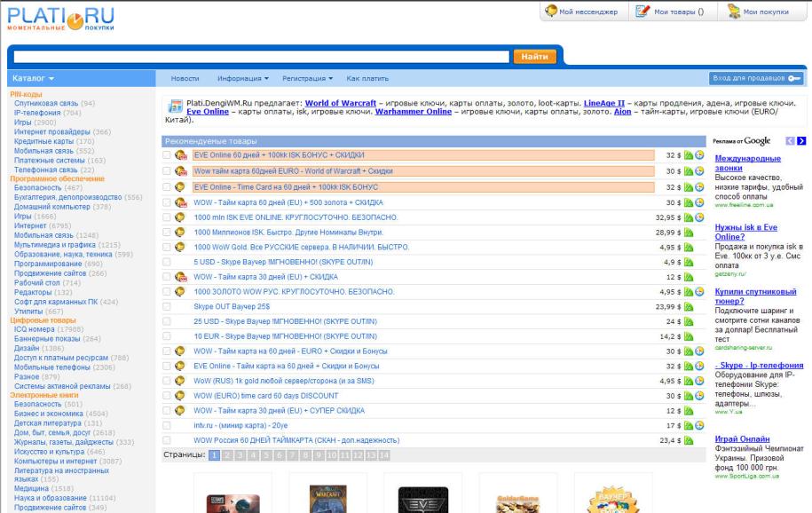Open the World of Warcraft box thumbnail

(x=327, y=499)
